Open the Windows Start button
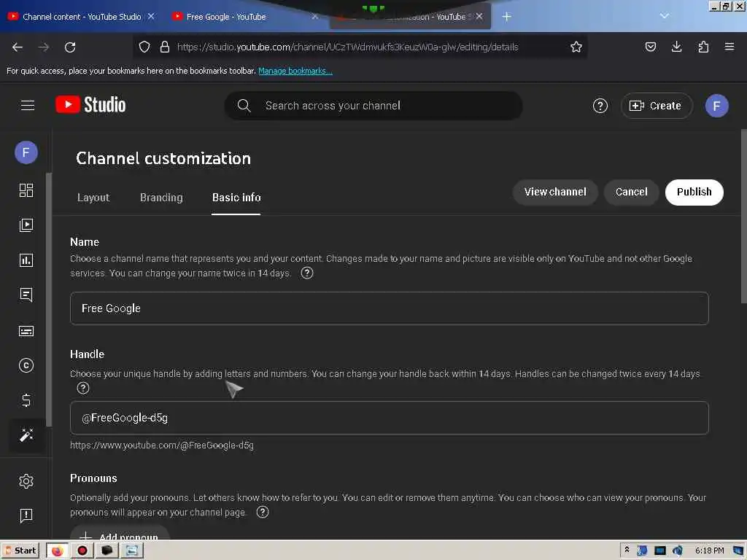 tap(20, 551)
